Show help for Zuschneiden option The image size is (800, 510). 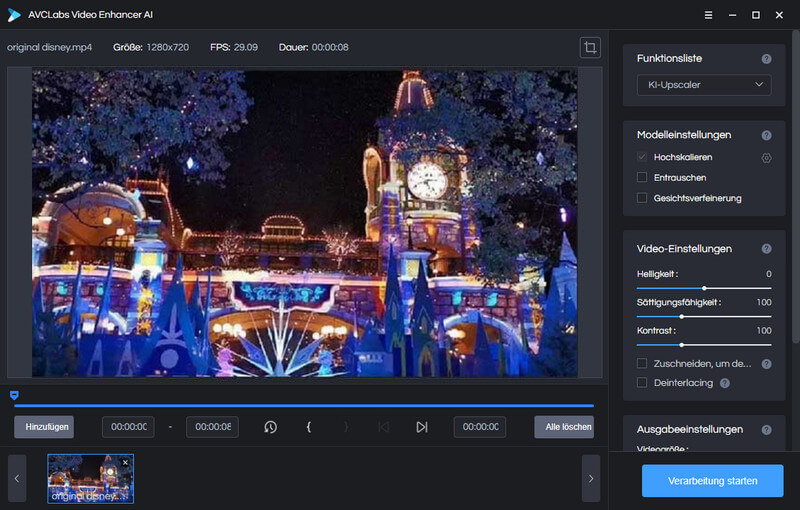point(766,364)
